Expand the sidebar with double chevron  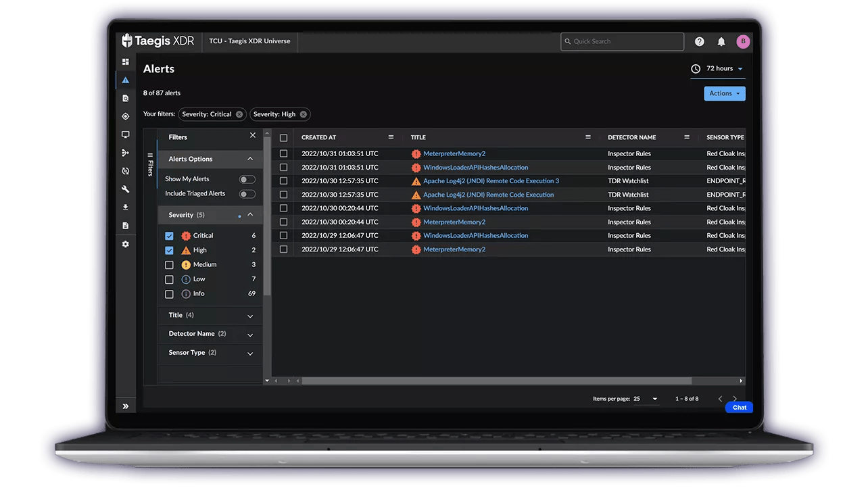tap(125, 406)
